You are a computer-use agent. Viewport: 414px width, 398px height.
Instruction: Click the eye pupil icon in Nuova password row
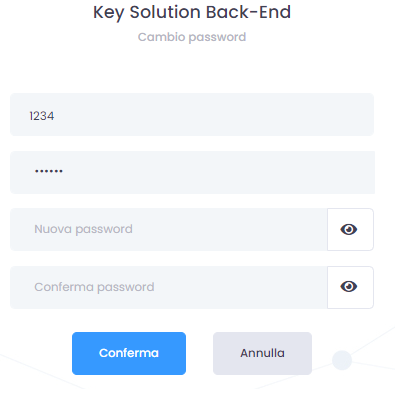coord(349,229)
